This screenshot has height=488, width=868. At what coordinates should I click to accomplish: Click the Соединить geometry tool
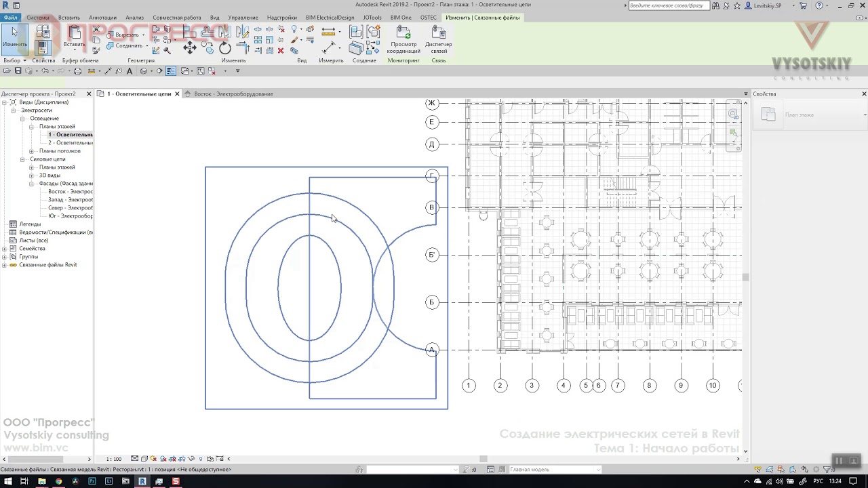(125, 45)
